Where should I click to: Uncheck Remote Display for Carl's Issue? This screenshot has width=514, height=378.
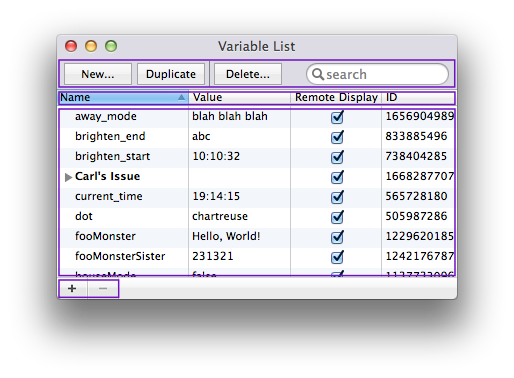coord(337,177)
